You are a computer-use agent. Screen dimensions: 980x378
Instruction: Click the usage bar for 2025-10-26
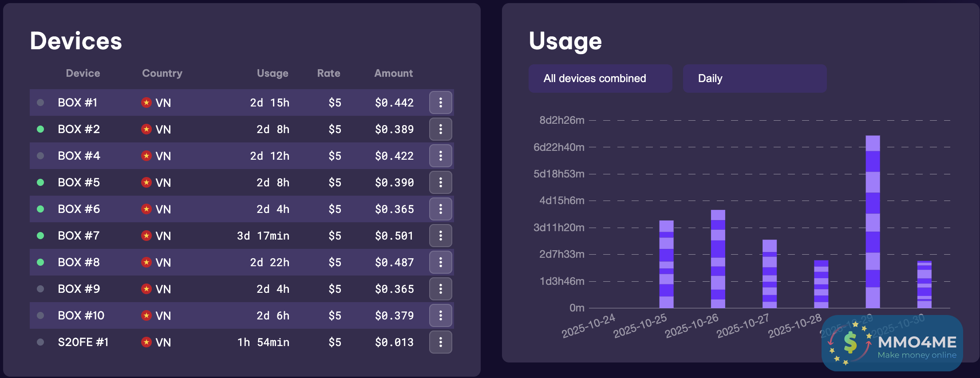click(718, 259)
